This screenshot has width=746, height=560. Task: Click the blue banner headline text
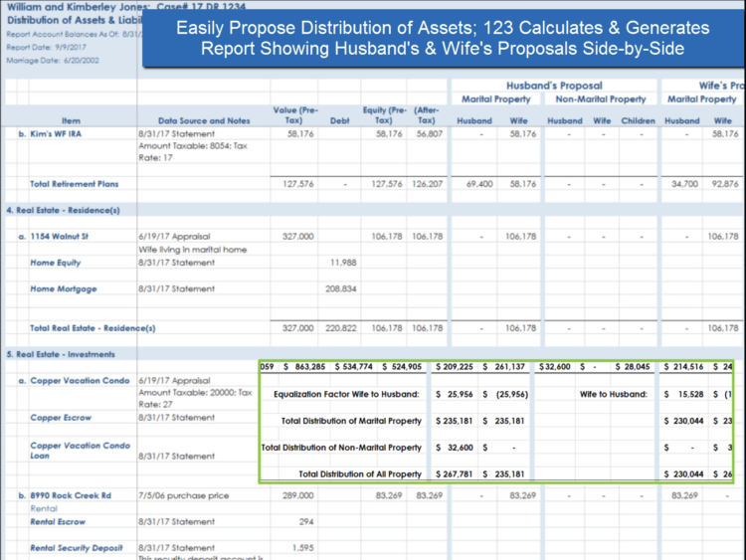pyautogui.click(x=443, y=38)
